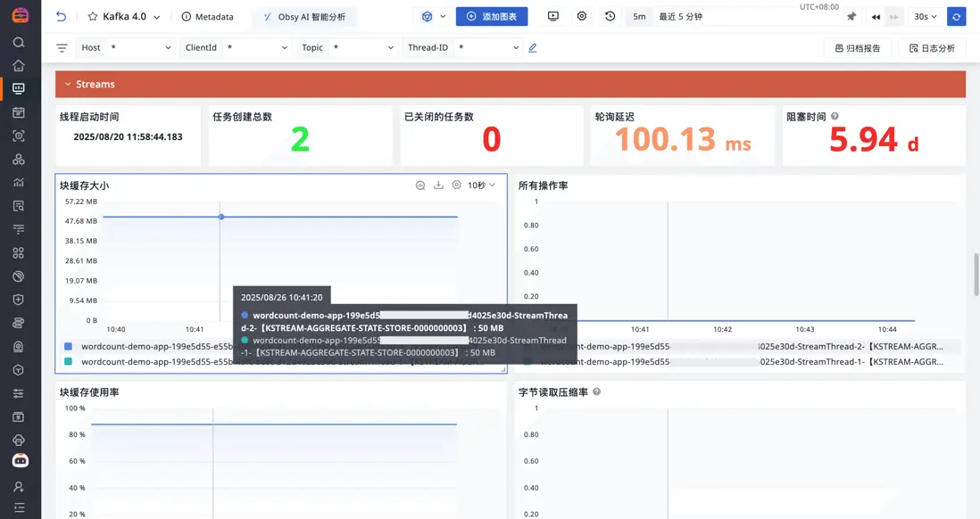Viewport: 980px width, 519px height.
Task: Open 日志分析 from the top right
Action: pos(933,48)
